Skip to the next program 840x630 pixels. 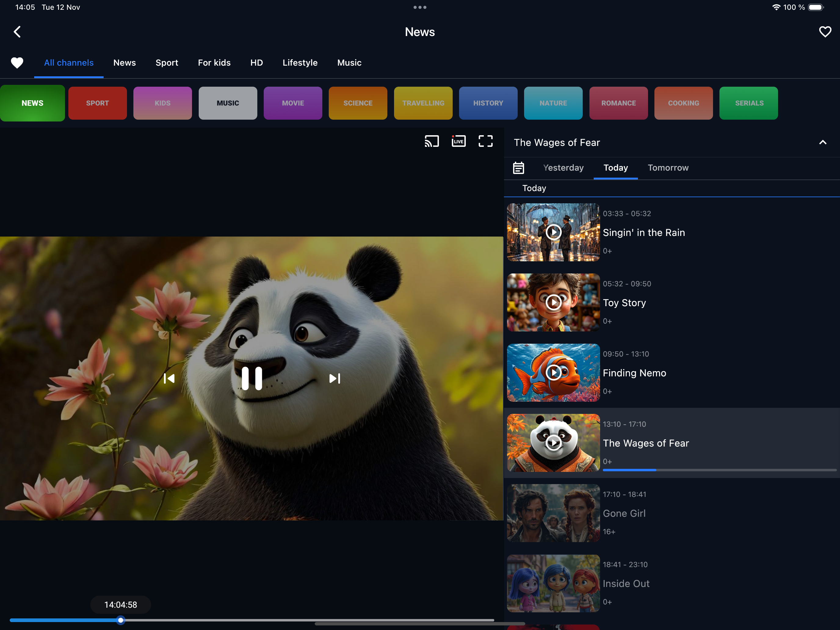[335, 378]
